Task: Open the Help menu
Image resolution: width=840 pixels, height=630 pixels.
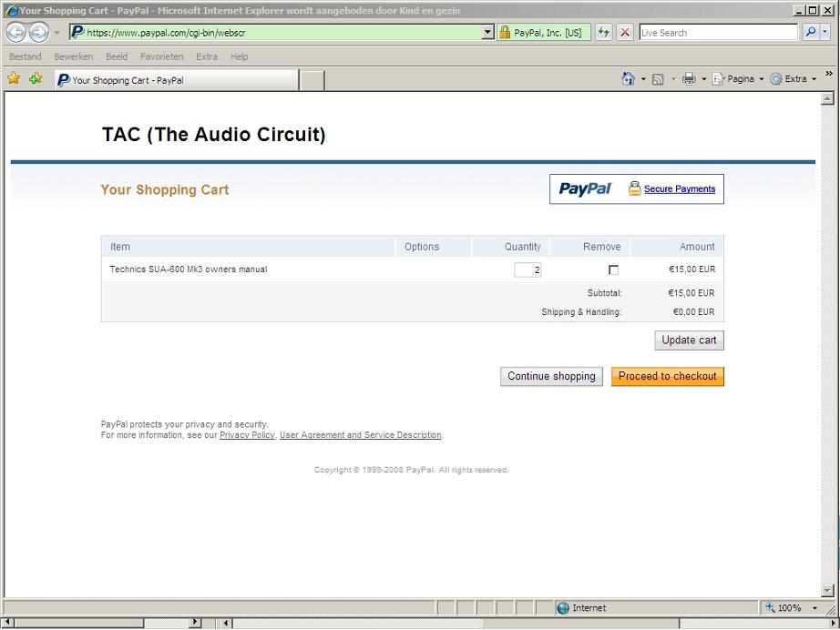Action: (240, 56)
